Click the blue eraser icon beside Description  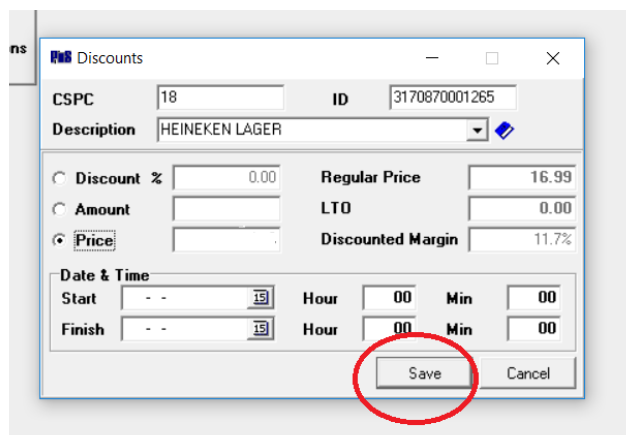[x=504, y=130]
